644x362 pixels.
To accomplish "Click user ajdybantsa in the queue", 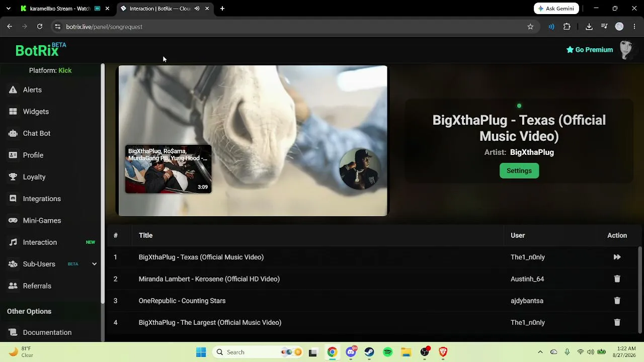I will click(x=527, y=301).
